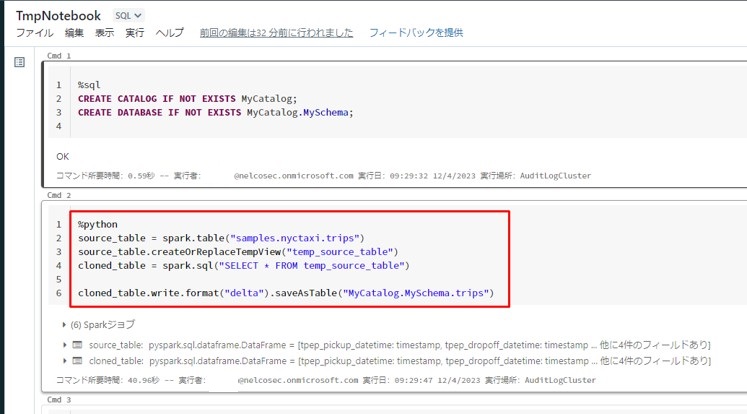Open the SQL language dropdown
The image size is (747, 414).
[128, 16]
